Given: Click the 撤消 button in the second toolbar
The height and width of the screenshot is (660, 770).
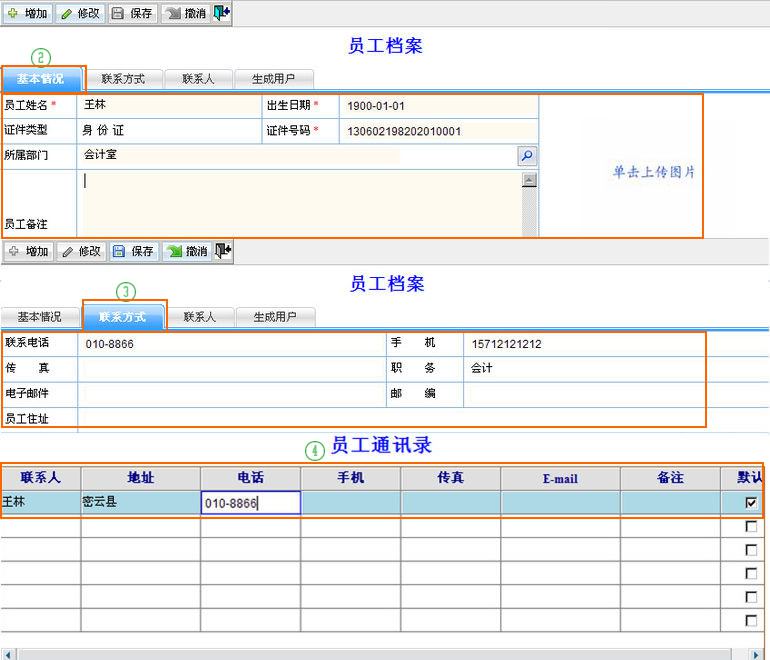Looking at the screenshot, I should (x=186, y=251).
